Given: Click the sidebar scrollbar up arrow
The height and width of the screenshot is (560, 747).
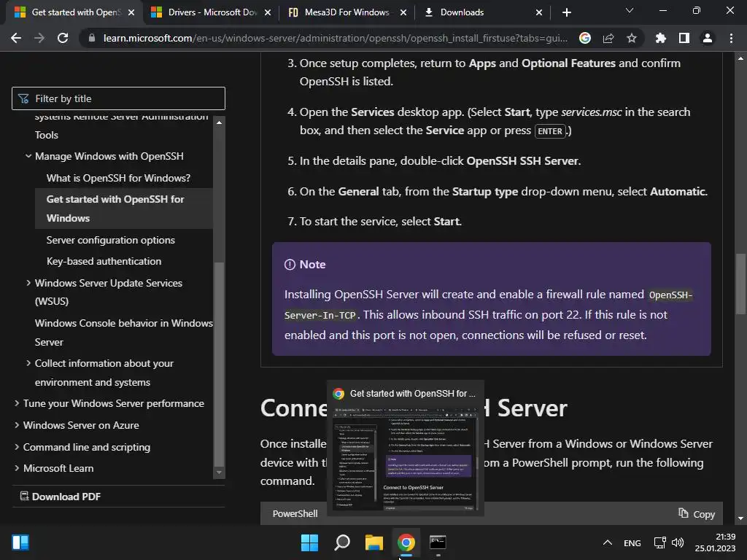Looking at the screenshot, I should click(x=219, y=122).
